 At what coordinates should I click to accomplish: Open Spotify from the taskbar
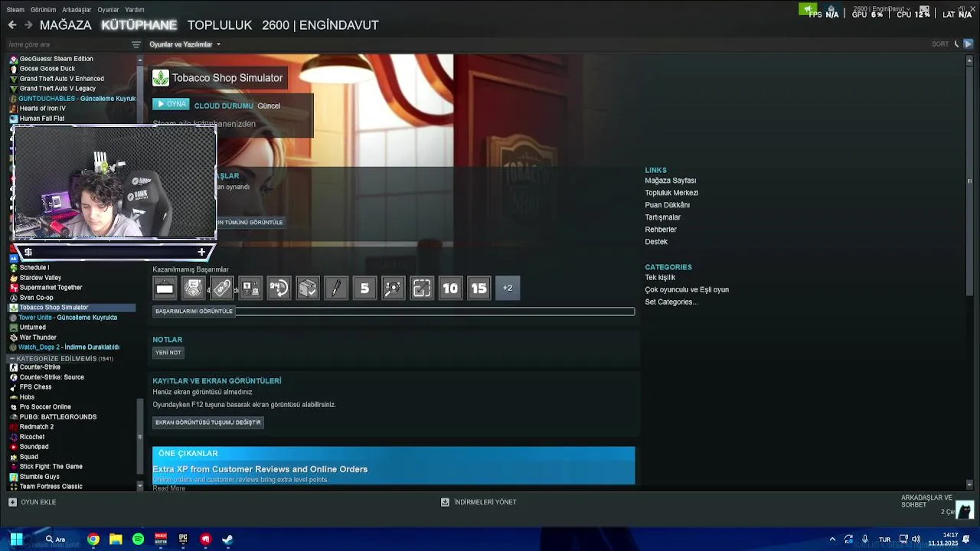pyautogui.click(x=138, y=539)
